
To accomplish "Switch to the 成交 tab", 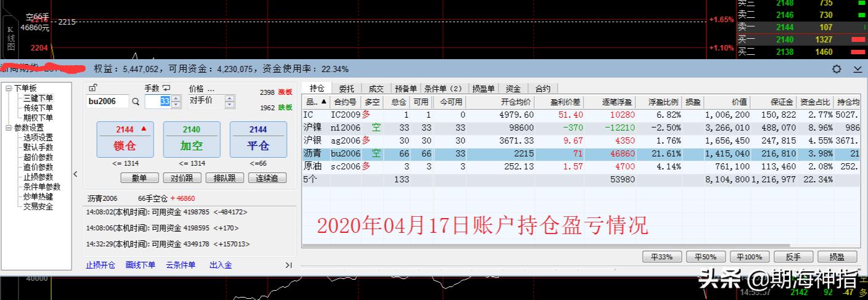I will (376, 89).
